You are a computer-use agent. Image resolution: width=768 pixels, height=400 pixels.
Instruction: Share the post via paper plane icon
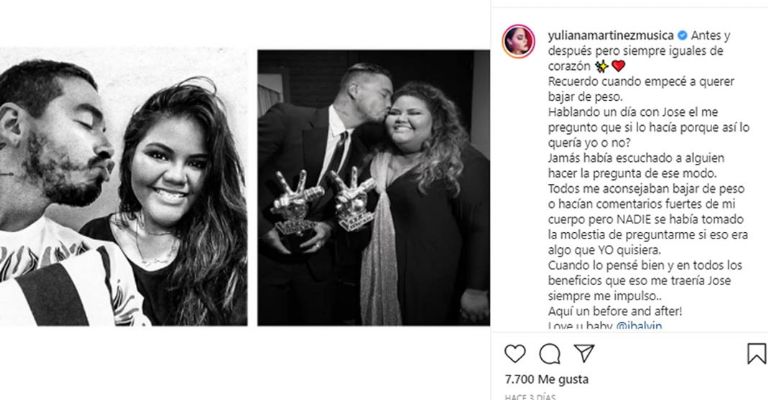tap(584, 353)
